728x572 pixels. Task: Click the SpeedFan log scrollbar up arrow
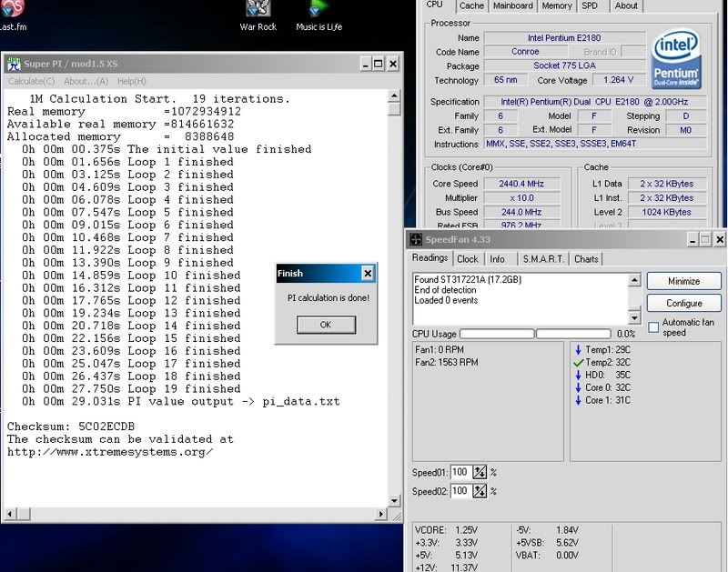(x=634, y=280)
